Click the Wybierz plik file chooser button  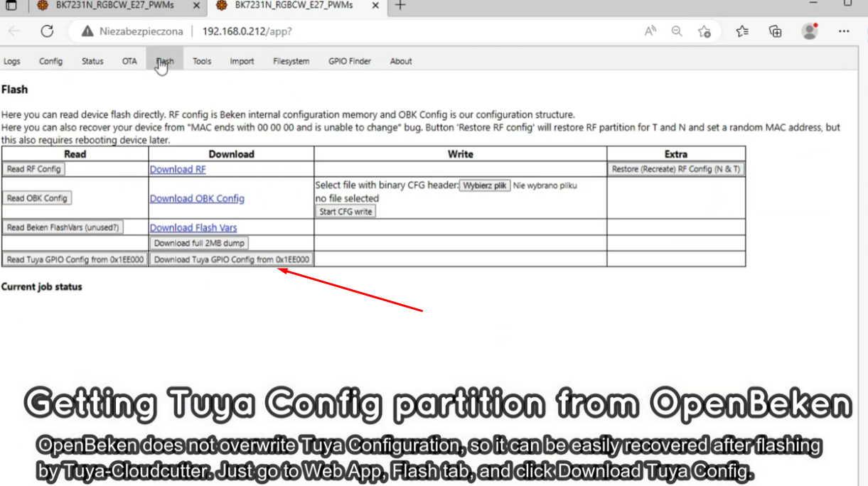[485, 185]
